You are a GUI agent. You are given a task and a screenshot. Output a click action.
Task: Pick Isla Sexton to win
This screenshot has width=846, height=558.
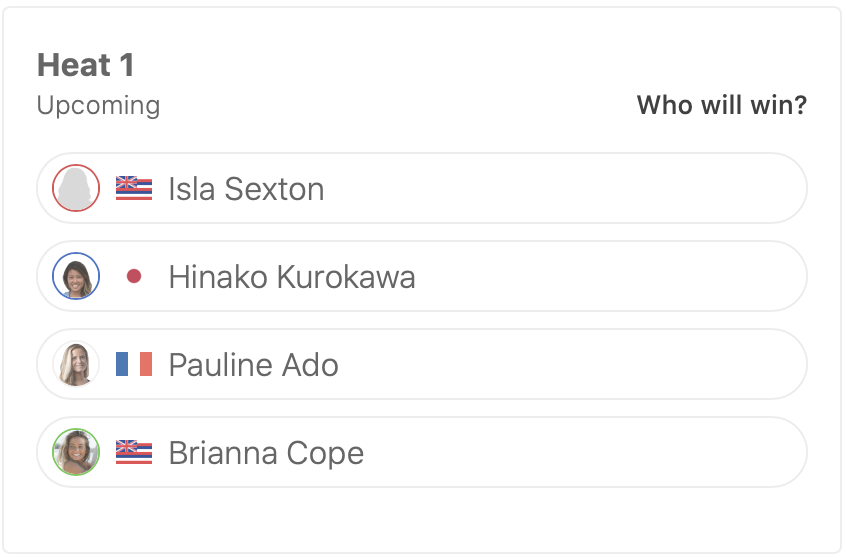(x=560, y=188)
